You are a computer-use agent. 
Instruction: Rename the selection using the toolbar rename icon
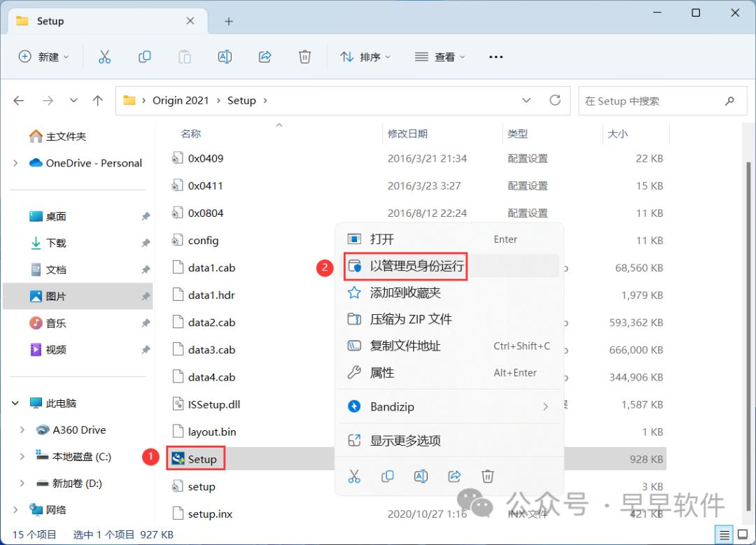pyautogui.click(x=225, y=57)
